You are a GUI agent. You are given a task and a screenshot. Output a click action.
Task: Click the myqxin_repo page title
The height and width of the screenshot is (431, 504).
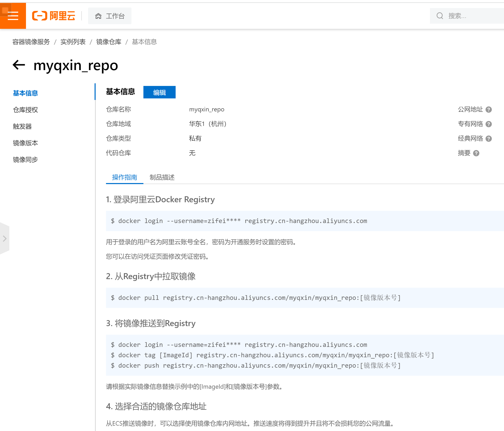tap(76, 65)
